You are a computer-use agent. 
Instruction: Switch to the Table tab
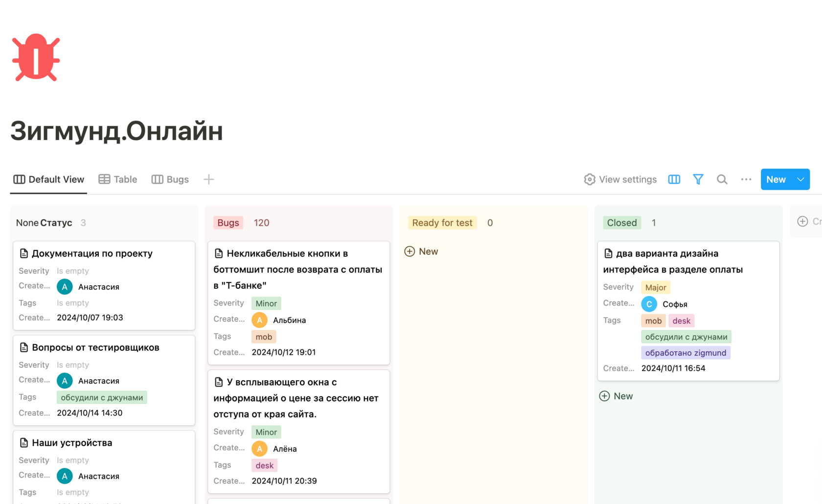coord(118,180)
